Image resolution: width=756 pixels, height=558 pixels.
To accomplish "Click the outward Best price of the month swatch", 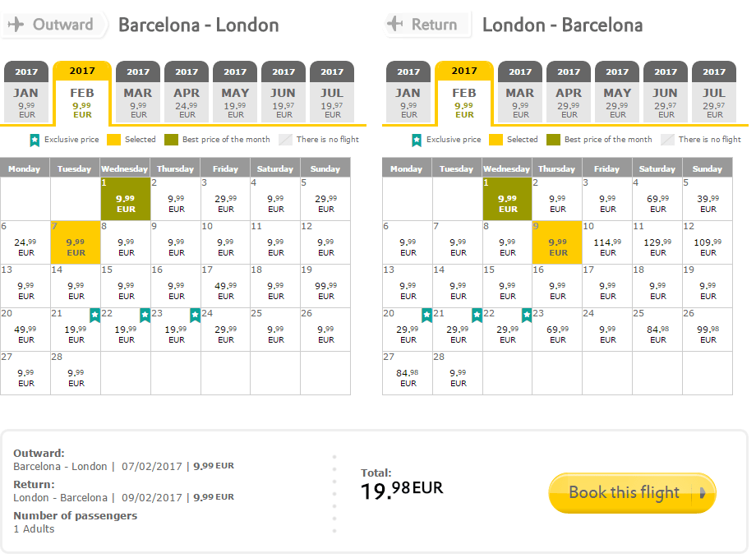I will tap(171, 140).
